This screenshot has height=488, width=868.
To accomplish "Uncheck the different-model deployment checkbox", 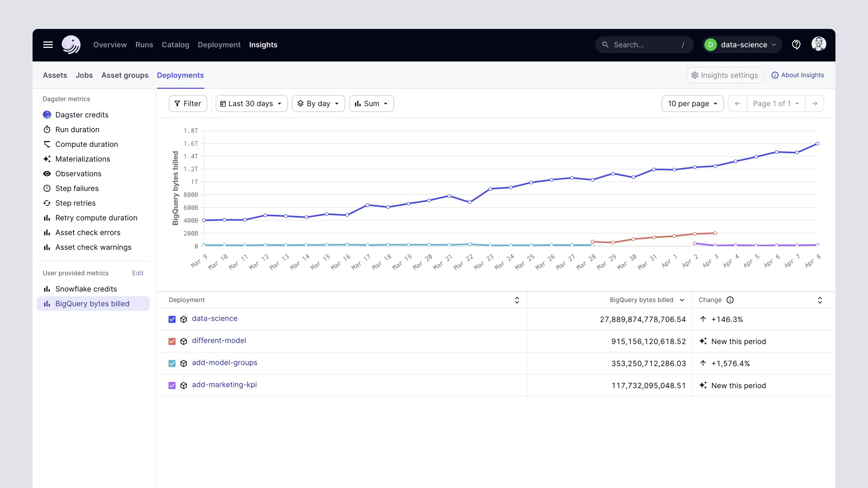I will 172,342.
